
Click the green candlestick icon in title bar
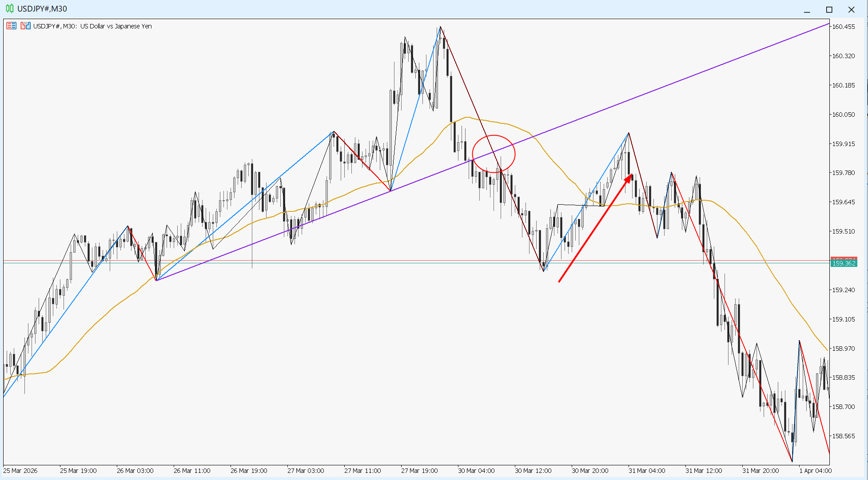[x=9, y=9]
